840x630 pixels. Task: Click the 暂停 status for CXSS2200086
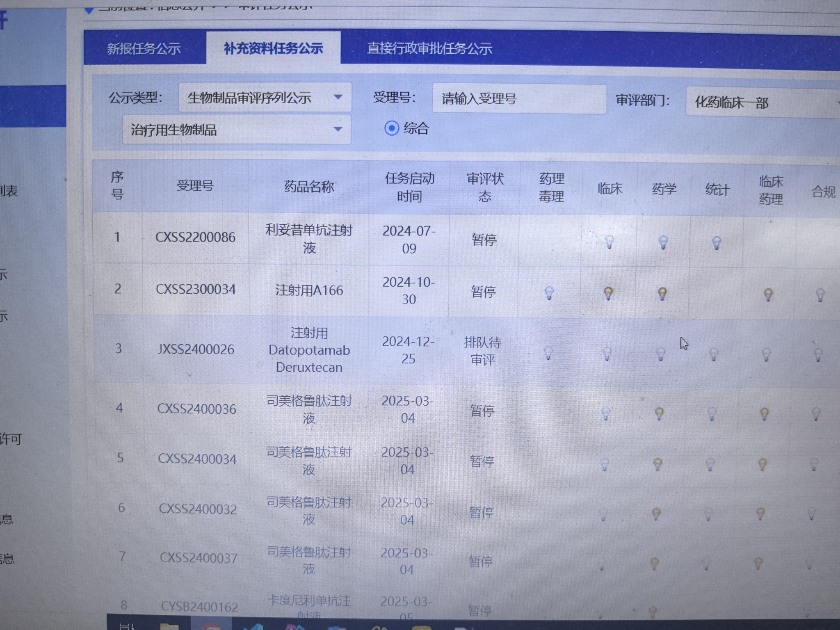(484, 240)
